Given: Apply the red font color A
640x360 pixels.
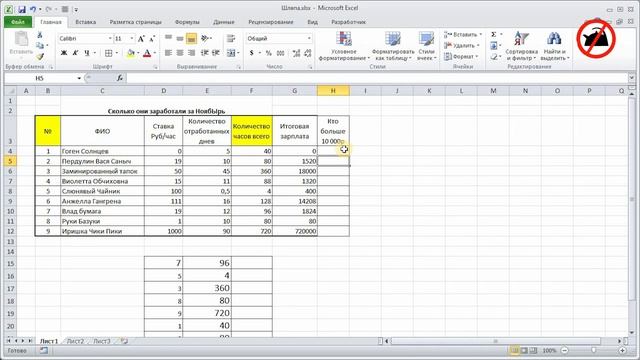Looking at the screenshot, I should (147, 53).
